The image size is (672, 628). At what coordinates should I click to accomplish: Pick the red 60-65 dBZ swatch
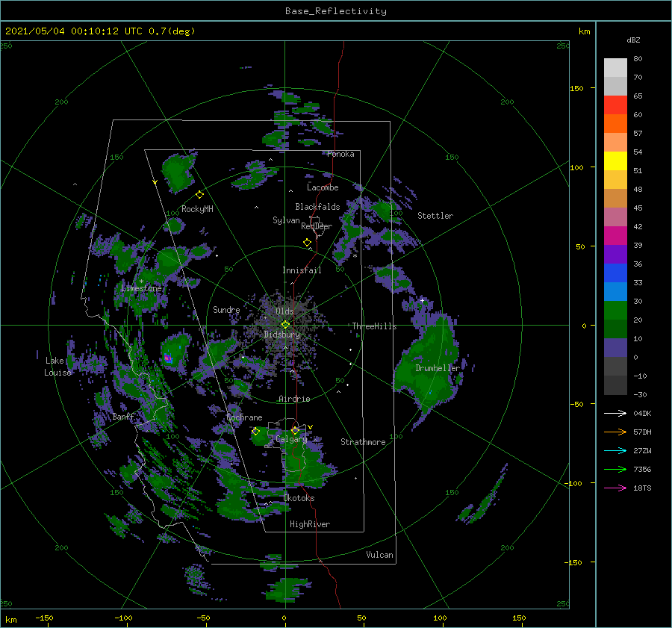click(615, 105)
